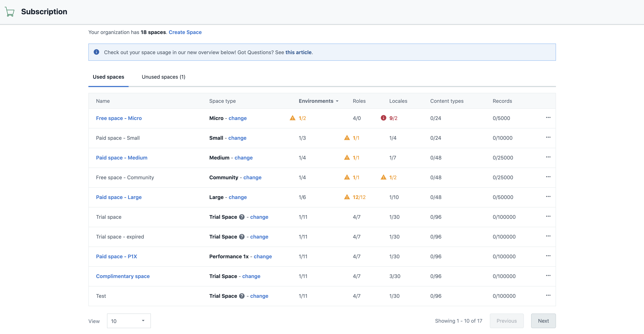This screenshot has height=334, width=644.
Task: Click the shopping cart Subscription icon
Action: pos(9,12)
